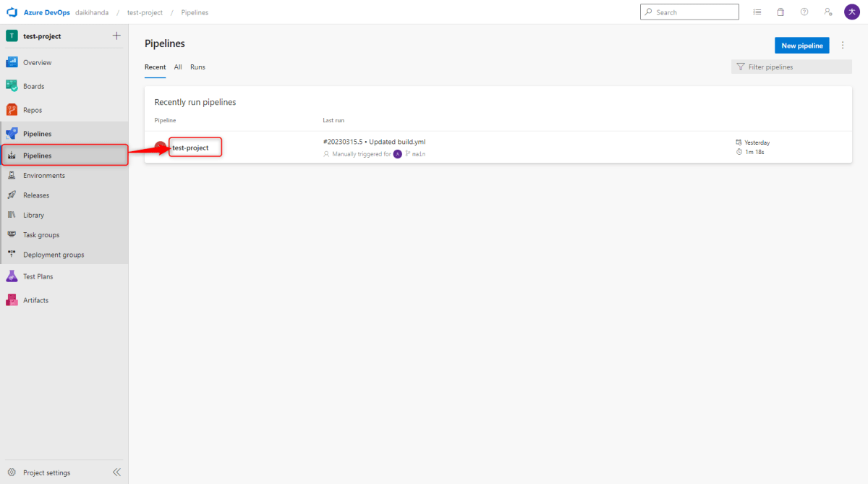868x484 pixels.
Task: Click the Yesterday run date
Action: click(757, 143)
